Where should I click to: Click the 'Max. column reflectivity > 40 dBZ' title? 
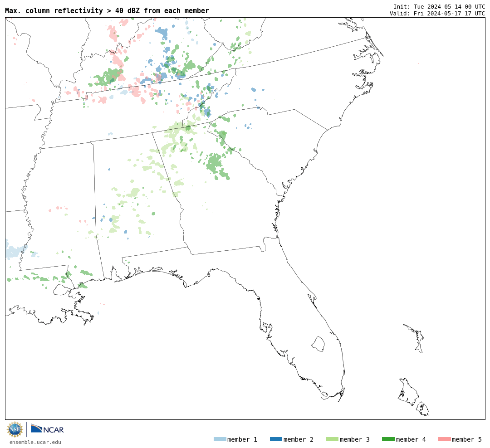pos(107,10)
